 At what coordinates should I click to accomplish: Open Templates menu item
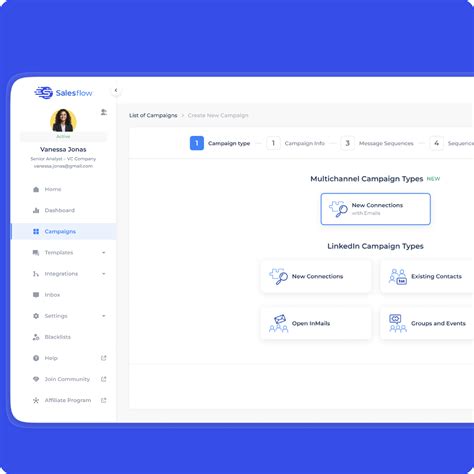(59, 253)
